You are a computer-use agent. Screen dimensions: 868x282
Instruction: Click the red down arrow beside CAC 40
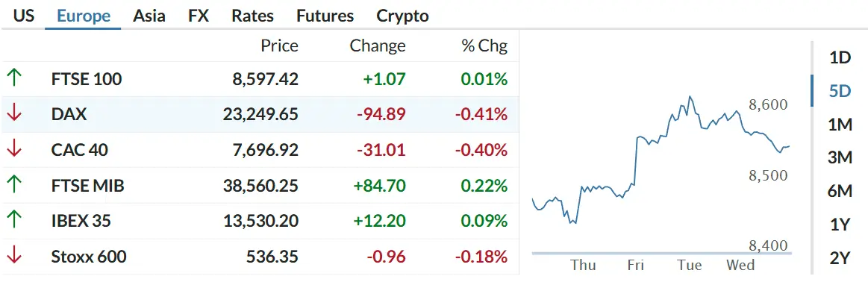click(x=14, y=149)
